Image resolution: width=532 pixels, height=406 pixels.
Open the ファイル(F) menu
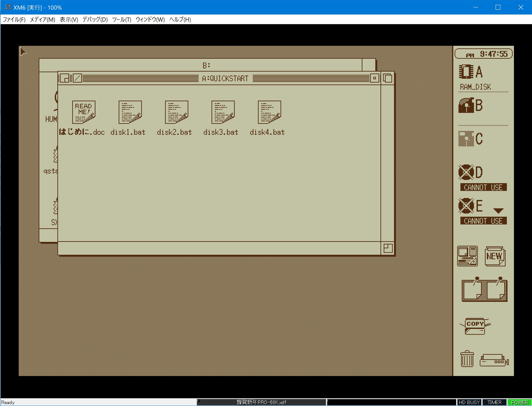click(x=14, y=19)
